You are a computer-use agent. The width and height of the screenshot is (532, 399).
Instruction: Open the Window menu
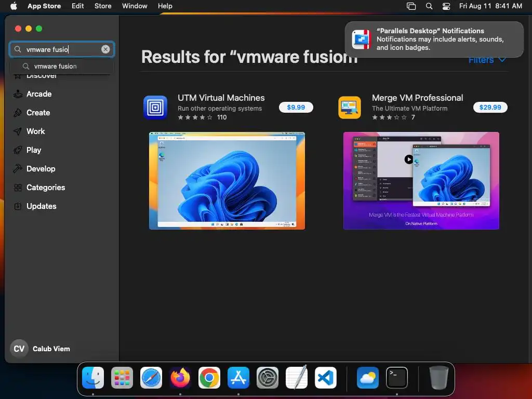click(x=135, y=6)
